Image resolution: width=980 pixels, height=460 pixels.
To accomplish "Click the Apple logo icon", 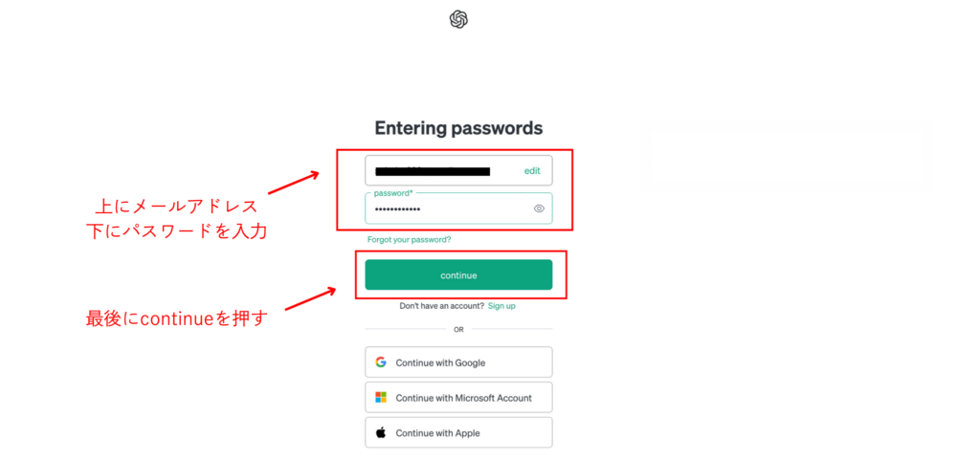I will 381,432.
